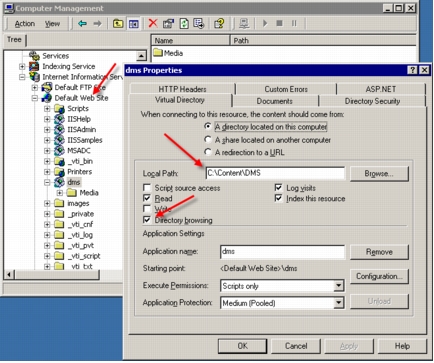
Task: Select 'A directory located on this computer' radio
Action: [x=208, y=126]
